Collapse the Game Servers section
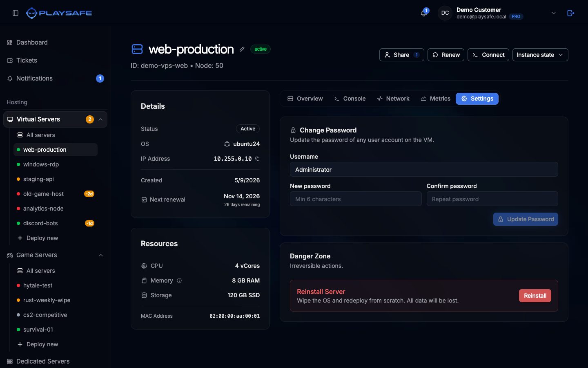Screen dimensions: 588x368 pyautogui.click(x=101, y=255)
